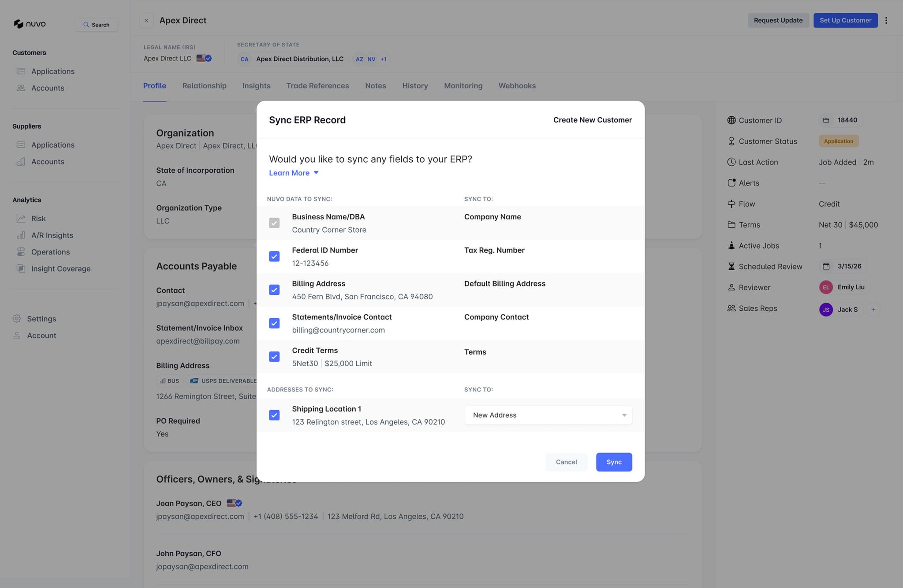The height and width of the screenshot is (588, 903).
Task: Open Suppliers Accounts icon
Action: [21, 161]
